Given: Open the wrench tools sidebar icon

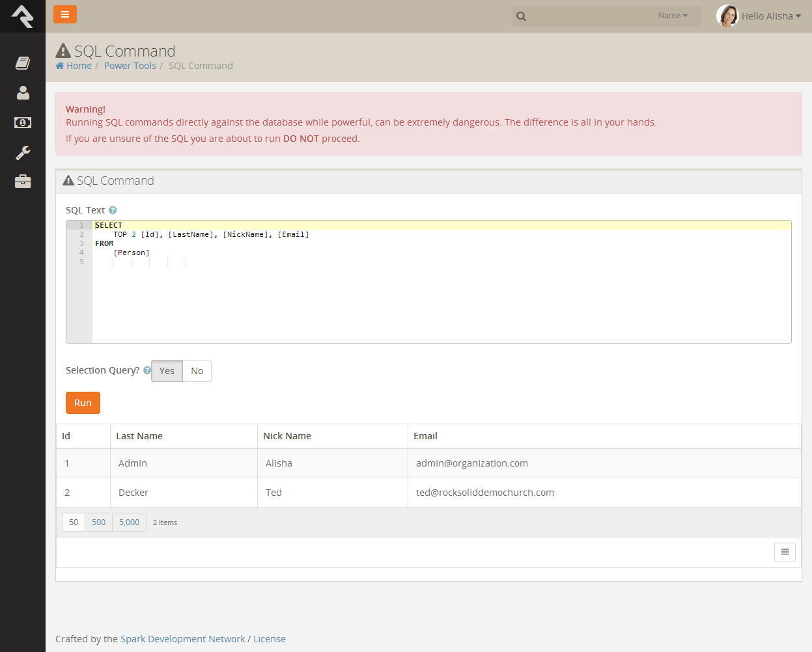Looking at the screenshot, I should coord(23,152).
